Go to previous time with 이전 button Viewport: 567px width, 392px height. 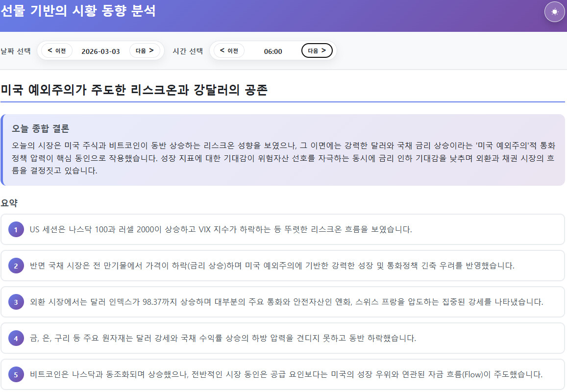229,50
